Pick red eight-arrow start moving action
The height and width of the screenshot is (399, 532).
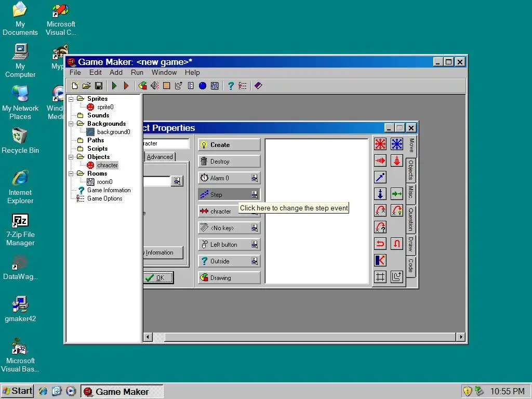pos(380,144)
